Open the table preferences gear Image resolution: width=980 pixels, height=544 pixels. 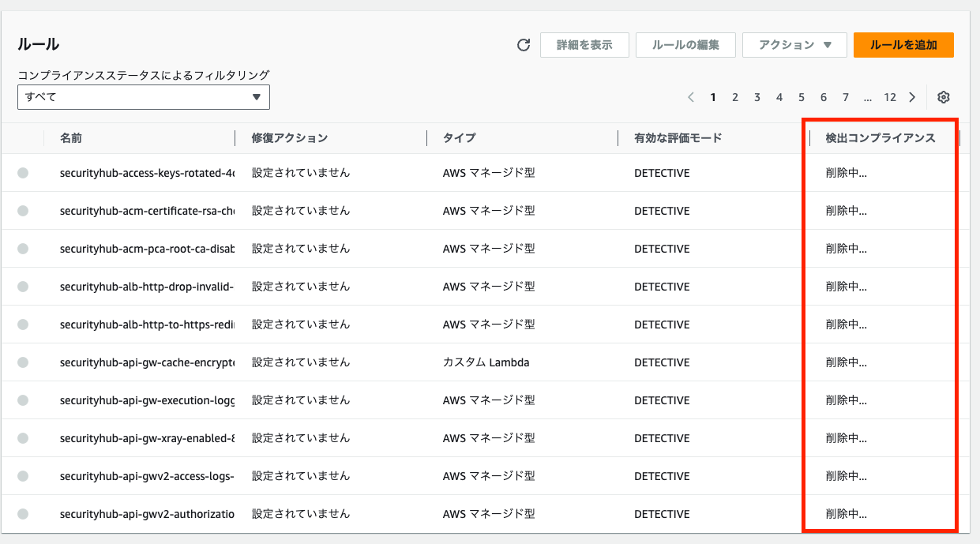tap(944, 96)
